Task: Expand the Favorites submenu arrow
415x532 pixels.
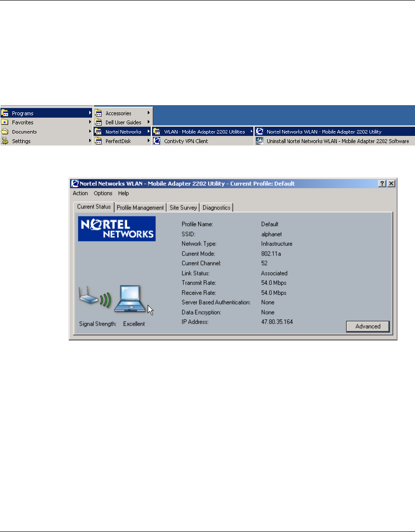Action: click(x=90, y=122)
